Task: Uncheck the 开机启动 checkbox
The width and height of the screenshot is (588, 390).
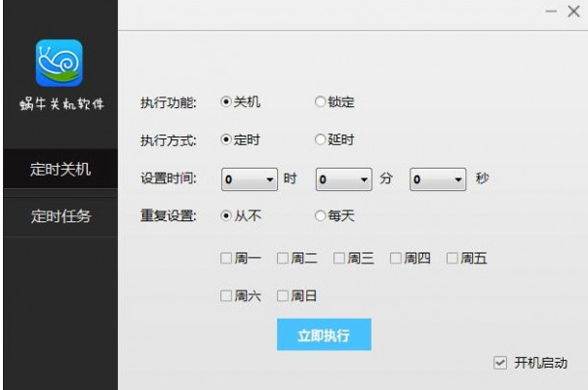Action: [x=500, y=363]
